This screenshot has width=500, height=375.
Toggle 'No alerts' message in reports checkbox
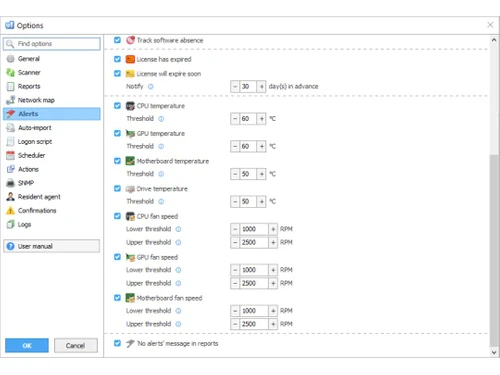coord(117,343)
